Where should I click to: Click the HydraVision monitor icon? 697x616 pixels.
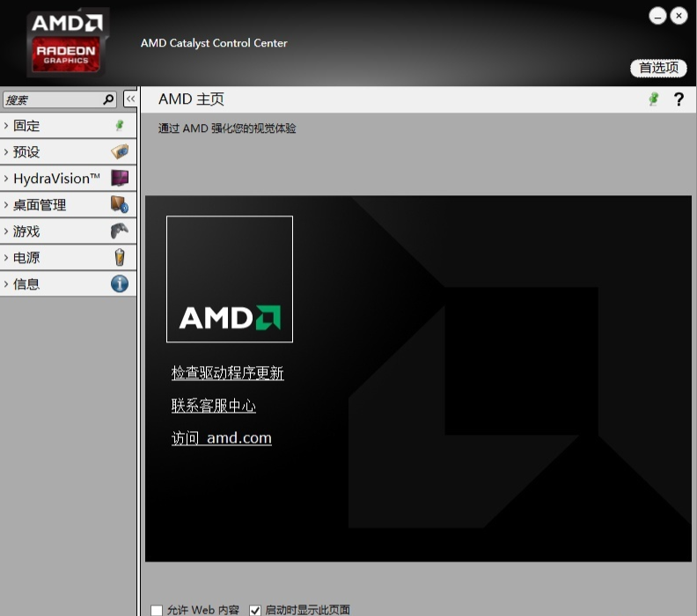click(x=120, y=179)
